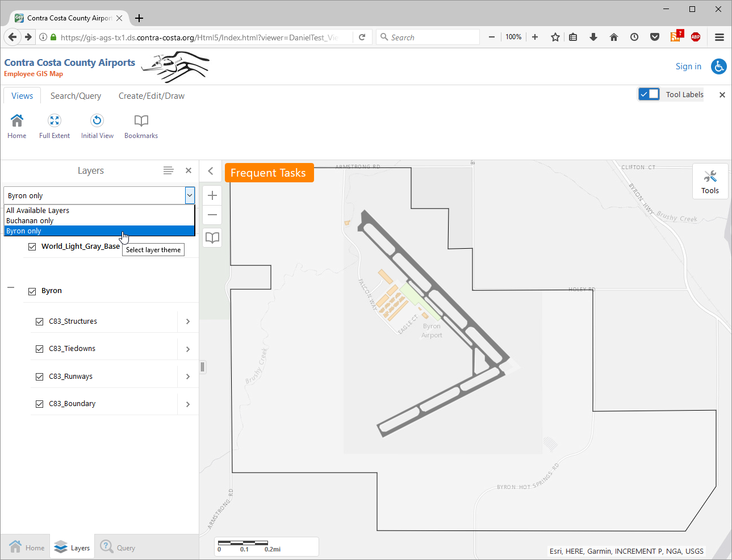Open the Create/Edit/Draw tab
Image resolution: width=732 pixels, height=560 pixels.
[x=151, y=96]
